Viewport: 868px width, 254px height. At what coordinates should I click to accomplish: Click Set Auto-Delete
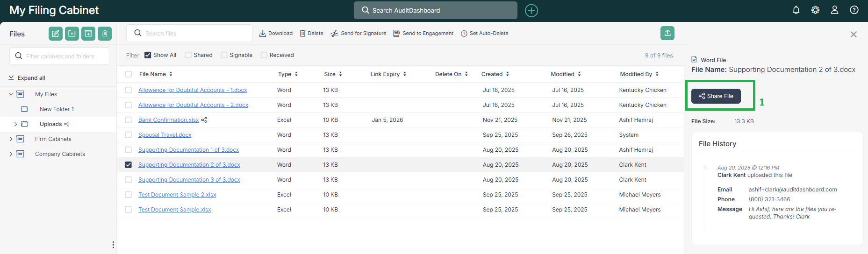point(485,33)
